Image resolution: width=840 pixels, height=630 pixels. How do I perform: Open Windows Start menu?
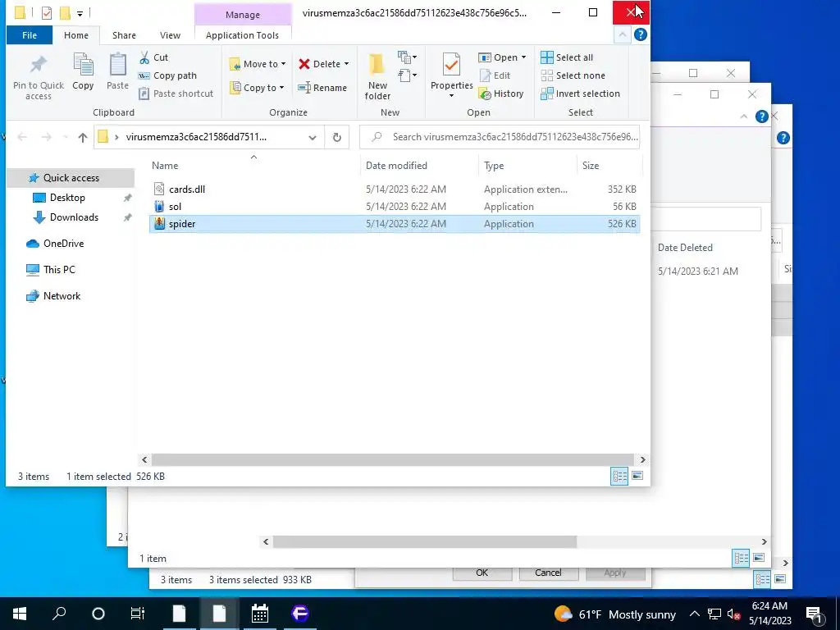(20, 614)
